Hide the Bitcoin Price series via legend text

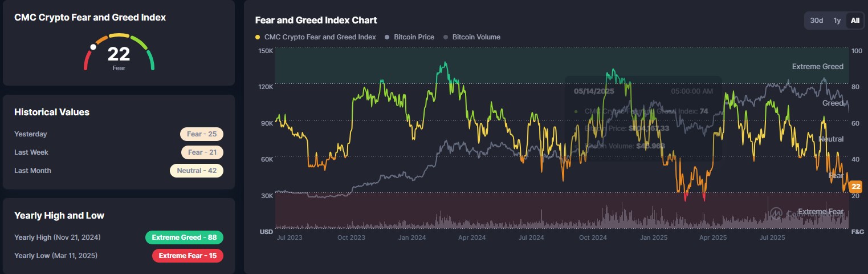coord(414,37)
